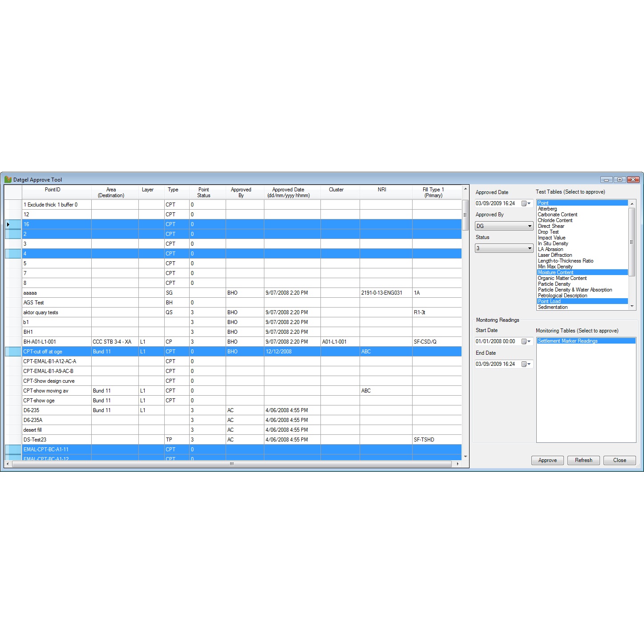
Task: Click the grid's scroll left arrow
Action: click(x=8, y=464)
